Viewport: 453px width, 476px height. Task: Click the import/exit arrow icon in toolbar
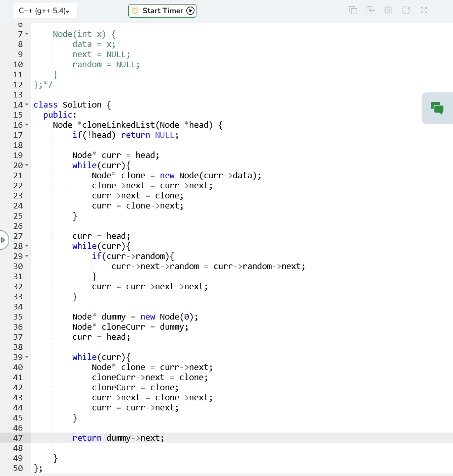point(370,10)
